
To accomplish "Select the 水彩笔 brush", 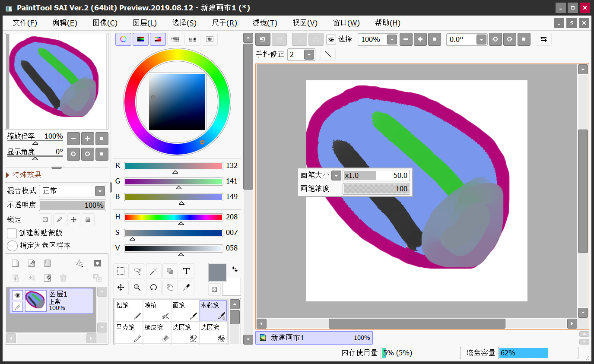I will tap(213, 310).
